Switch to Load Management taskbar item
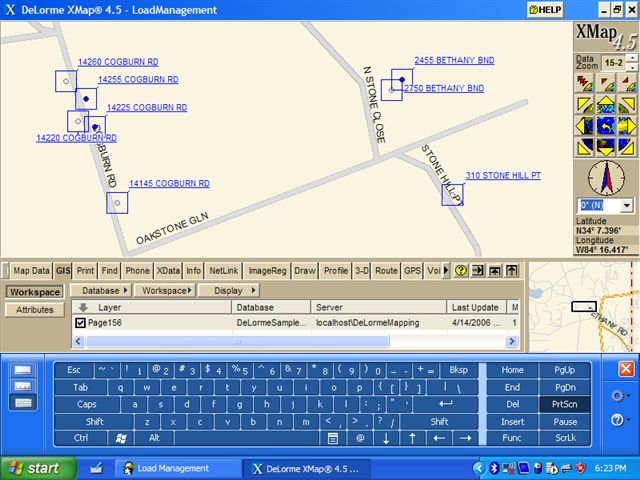This screenshot has height=480, width=640. [x=178, y=468]
